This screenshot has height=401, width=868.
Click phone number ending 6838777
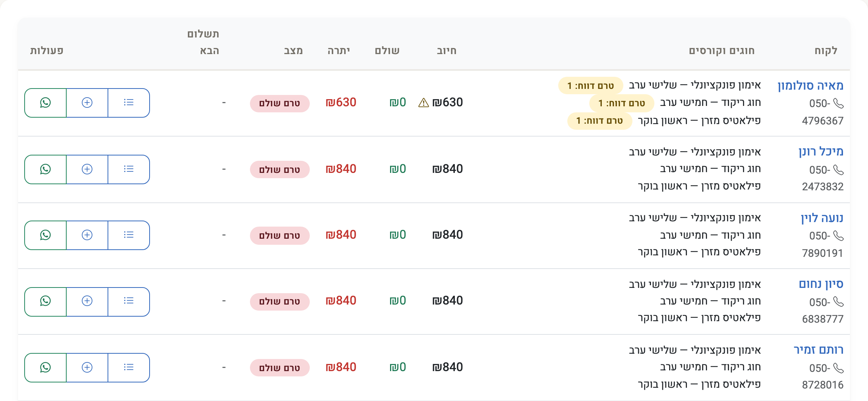pos(823,310)
